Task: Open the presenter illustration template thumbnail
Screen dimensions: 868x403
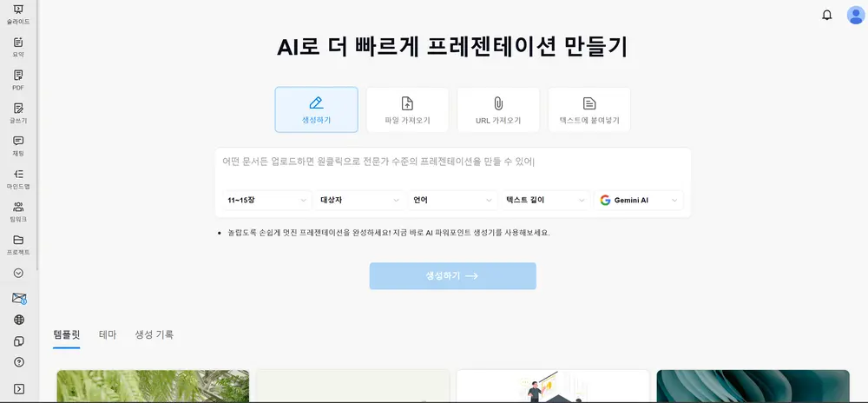Action: point(552,386)
